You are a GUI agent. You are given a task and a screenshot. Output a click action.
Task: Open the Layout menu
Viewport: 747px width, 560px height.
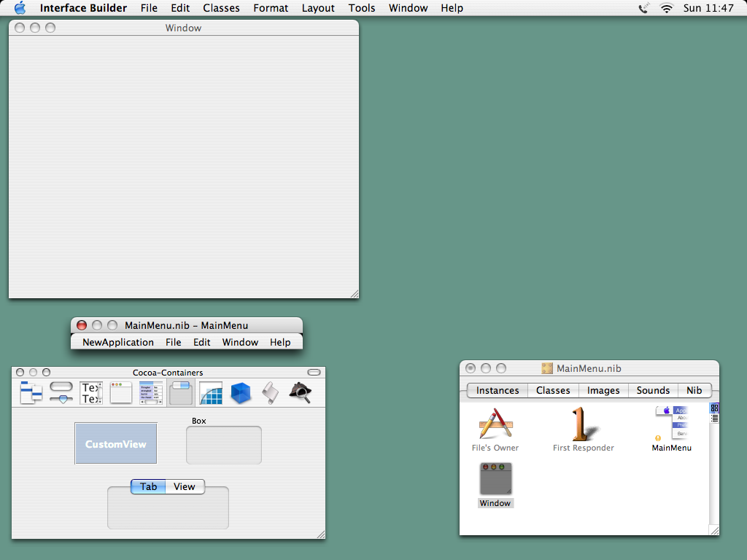318,8
